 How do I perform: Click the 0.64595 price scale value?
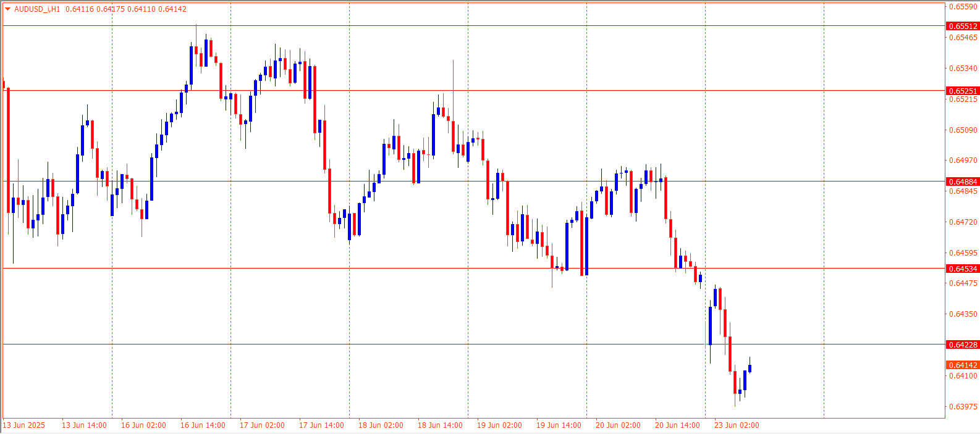coord(963,253)
